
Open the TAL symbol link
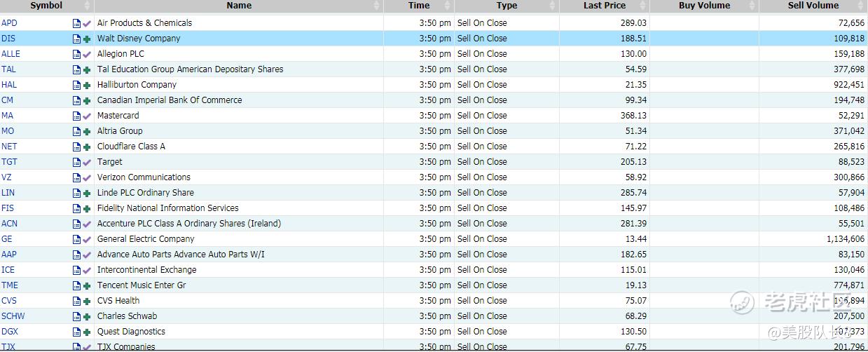pyautogui.click(x=8, y=69)
